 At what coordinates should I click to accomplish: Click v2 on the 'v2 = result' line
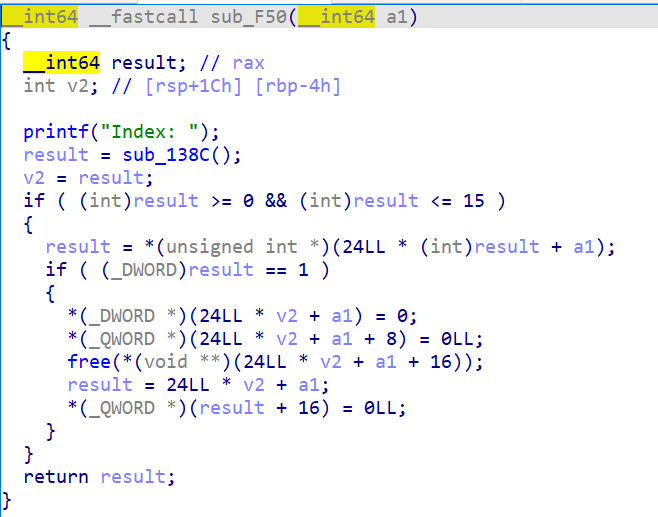click(x=34, y=178)
